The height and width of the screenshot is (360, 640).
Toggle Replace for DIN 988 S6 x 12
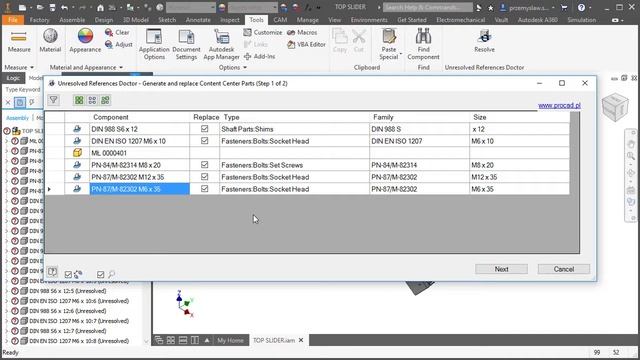(x=204, y=129)
